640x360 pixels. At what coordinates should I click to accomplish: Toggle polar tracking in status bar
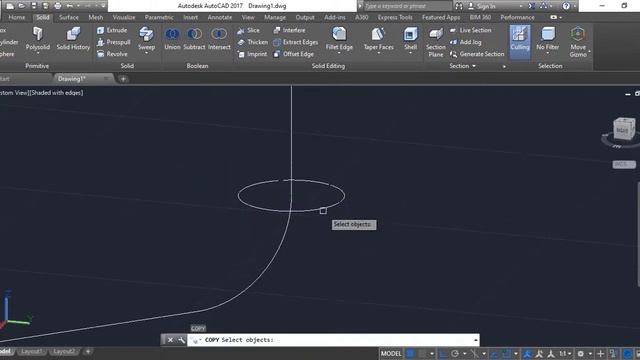click(x=455, y=353)
